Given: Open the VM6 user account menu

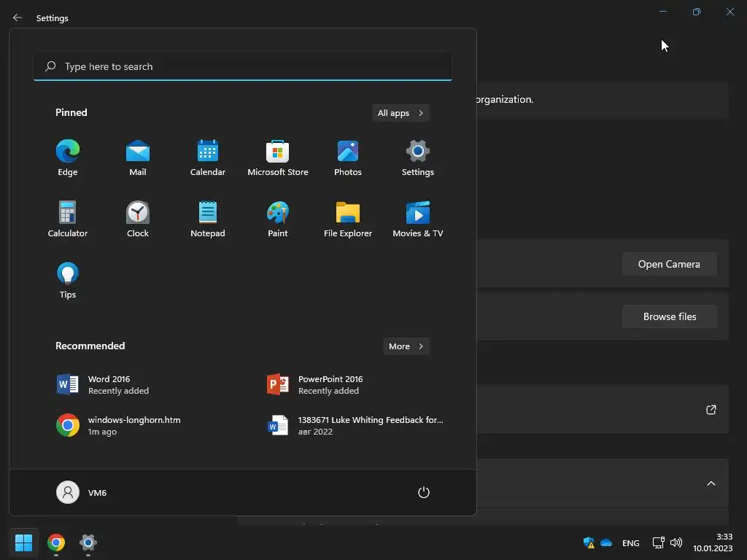Looking at the screenshot, I should coord(82,492).
